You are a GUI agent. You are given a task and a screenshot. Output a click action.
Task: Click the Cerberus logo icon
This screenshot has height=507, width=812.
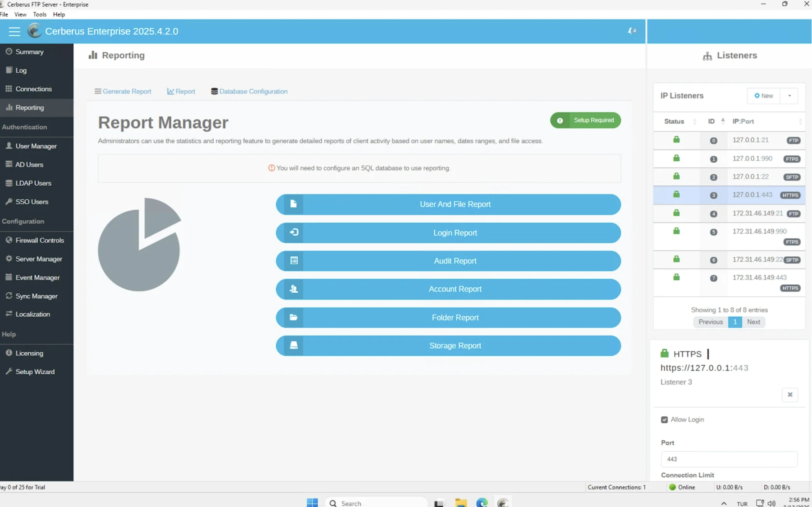(x=34, y=31)
